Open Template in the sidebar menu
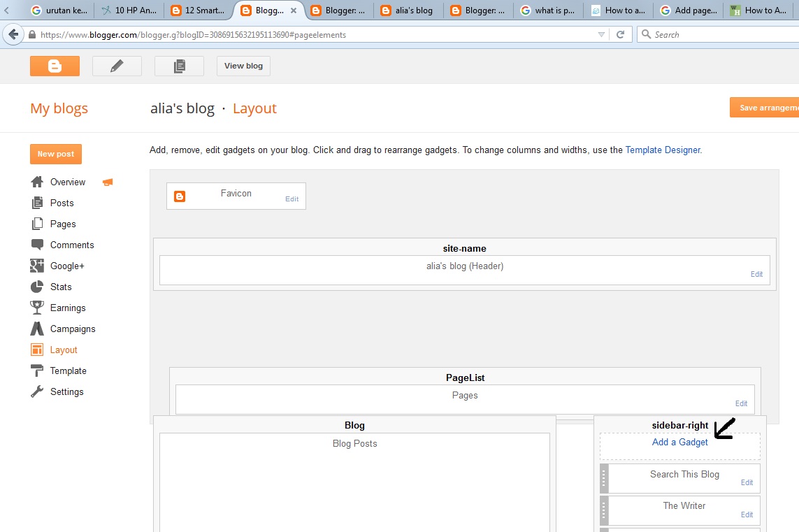This screenshot has width=799, height=532. [x=69, y=371]
